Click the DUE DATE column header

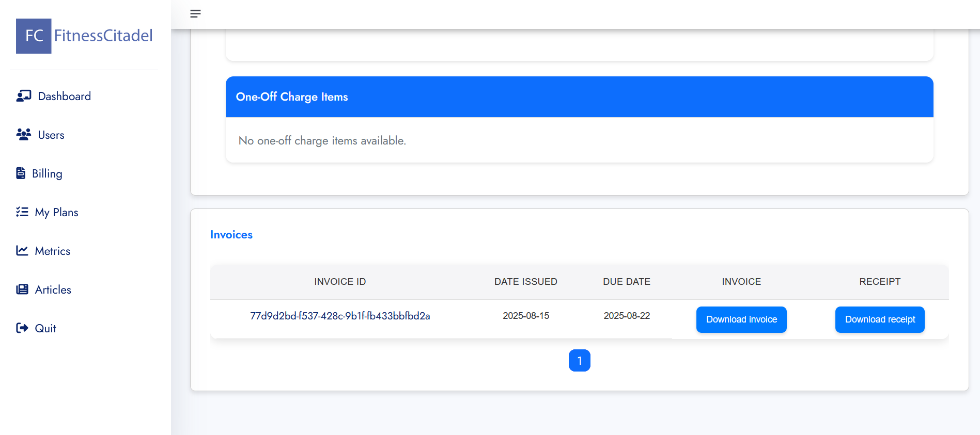[x=626, y=282]
